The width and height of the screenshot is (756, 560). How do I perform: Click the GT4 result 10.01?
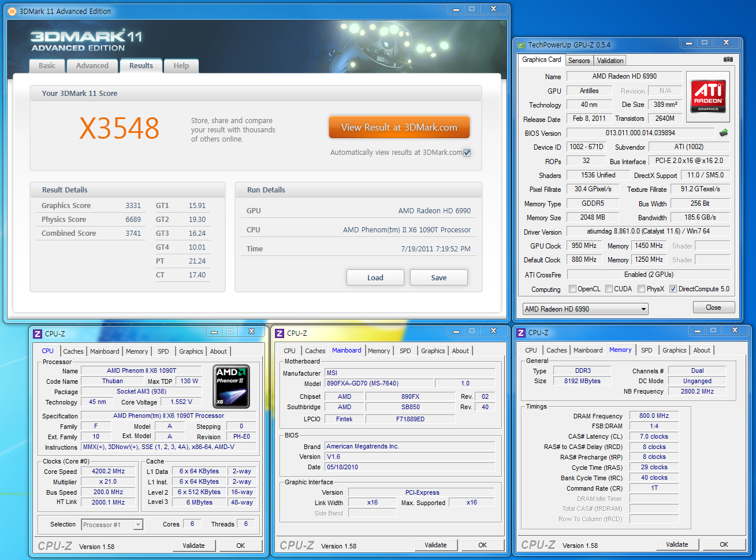tap(197, 247)
